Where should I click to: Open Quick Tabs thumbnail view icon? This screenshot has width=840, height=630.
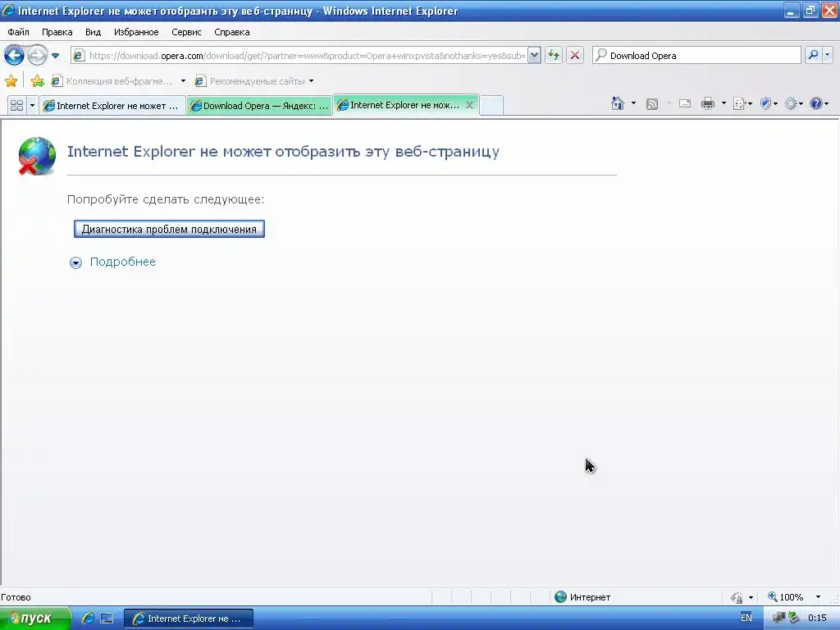coord(17,105)
